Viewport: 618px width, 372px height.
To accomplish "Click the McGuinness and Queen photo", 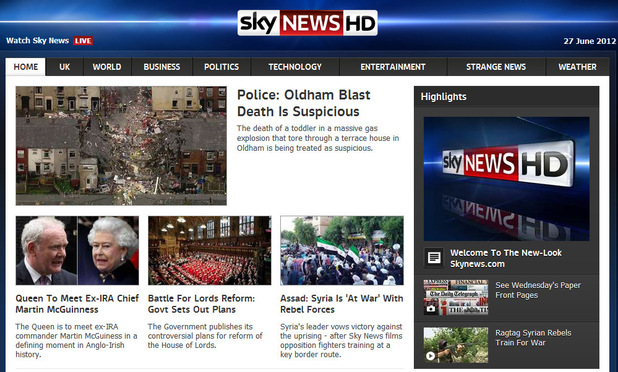I will click(77, 250).
